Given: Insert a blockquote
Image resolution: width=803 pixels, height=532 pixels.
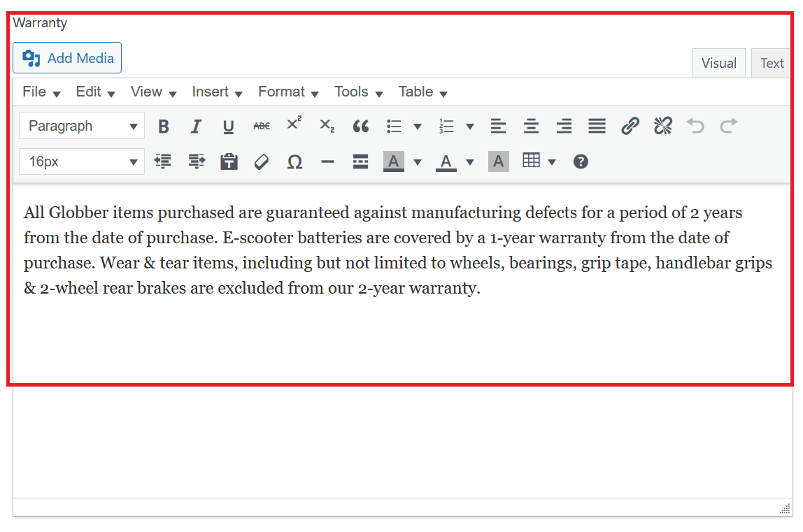Looking at the screenshot, I should pyautogui.click(x=360, y=126).
